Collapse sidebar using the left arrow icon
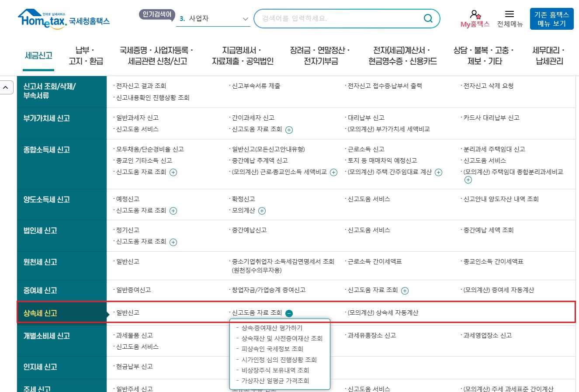The image size is (579, 392). click(6, 87)
